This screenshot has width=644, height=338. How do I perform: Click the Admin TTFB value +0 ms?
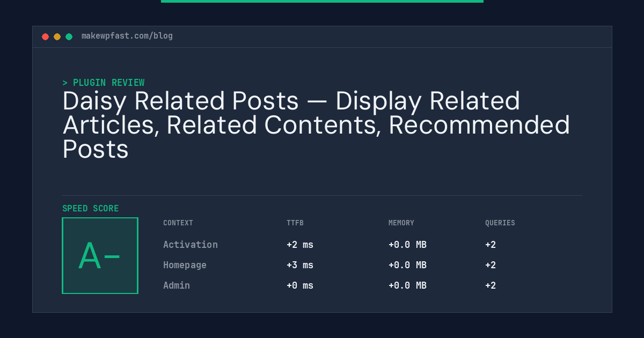pyautogui.click(x=300, y=285)
